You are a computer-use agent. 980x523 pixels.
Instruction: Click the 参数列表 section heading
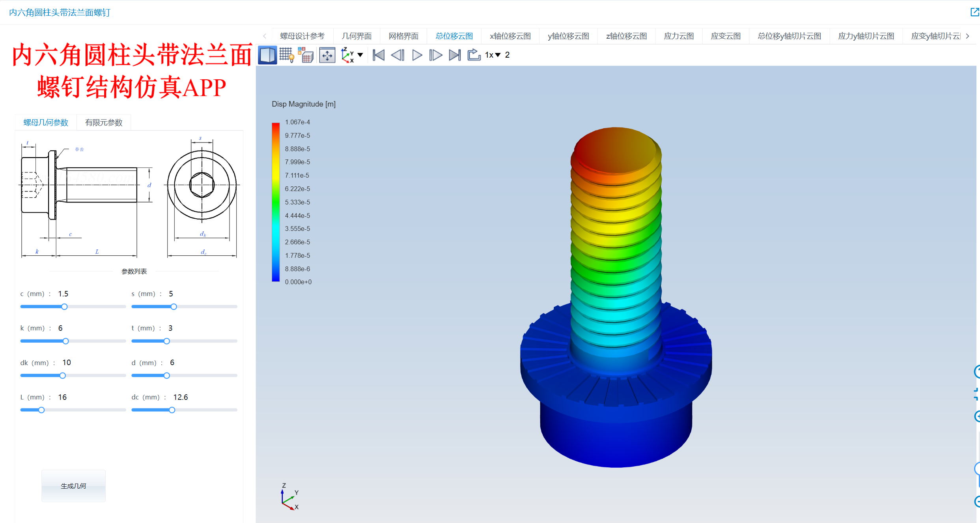point(134,271)
